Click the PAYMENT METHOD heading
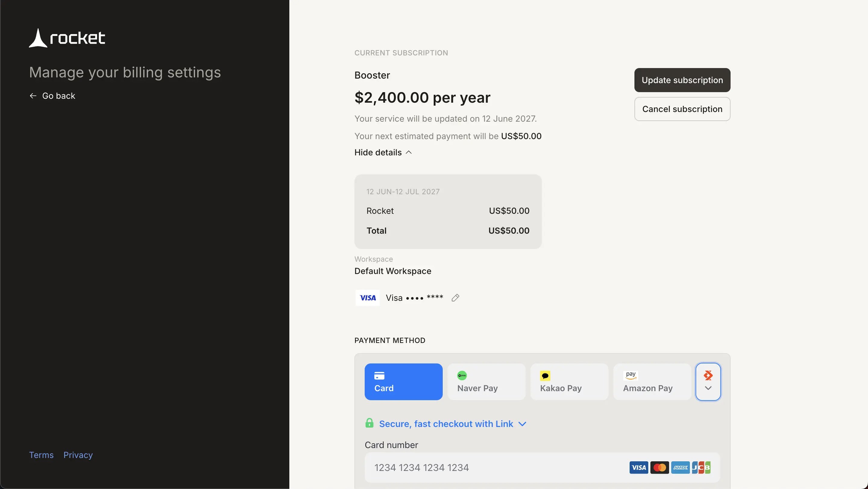The width and height of the screenshot is (868, 489). click(390, 340)
